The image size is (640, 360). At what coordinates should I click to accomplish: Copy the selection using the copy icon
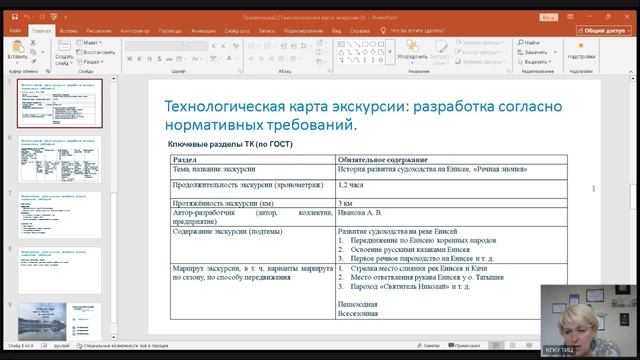point(33,52)
